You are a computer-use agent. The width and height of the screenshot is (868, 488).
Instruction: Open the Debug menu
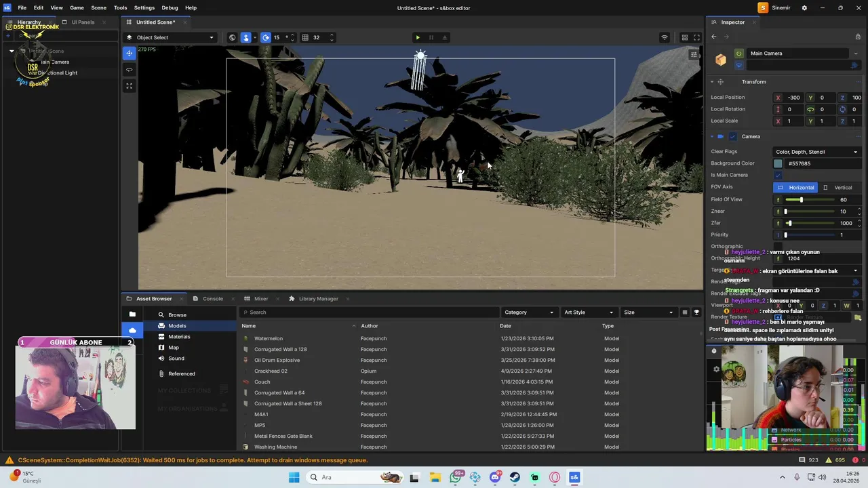[x=170, y=7]
